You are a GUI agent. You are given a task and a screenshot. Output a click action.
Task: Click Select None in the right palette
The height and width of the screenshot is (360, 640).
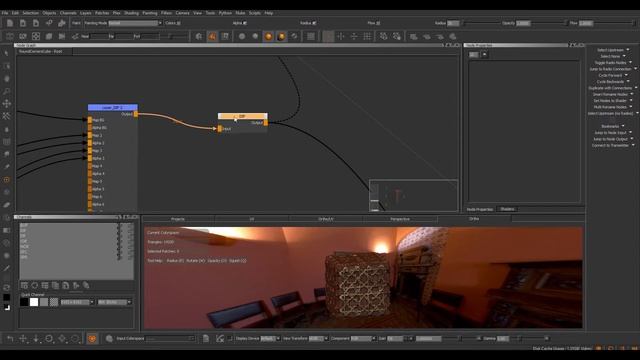610,56
